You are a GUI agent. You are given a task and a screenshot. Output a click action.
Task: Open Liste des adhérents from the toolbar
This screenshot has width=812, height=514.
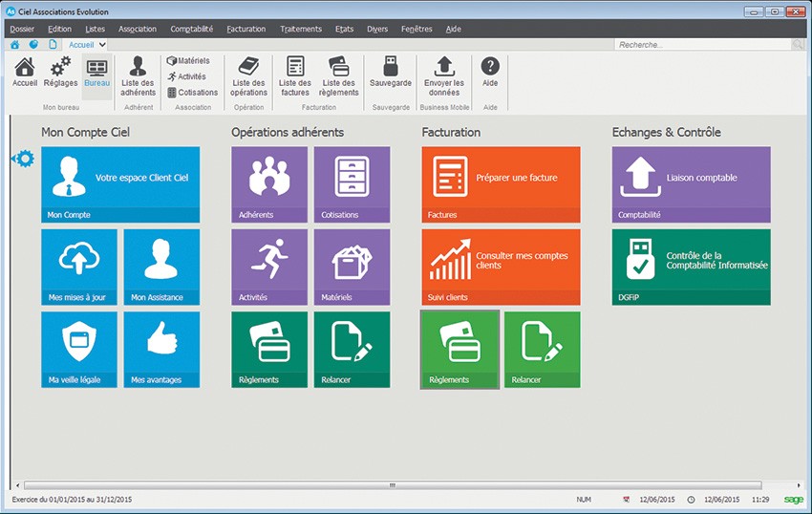pyautogui.click(x=138, y=75)
